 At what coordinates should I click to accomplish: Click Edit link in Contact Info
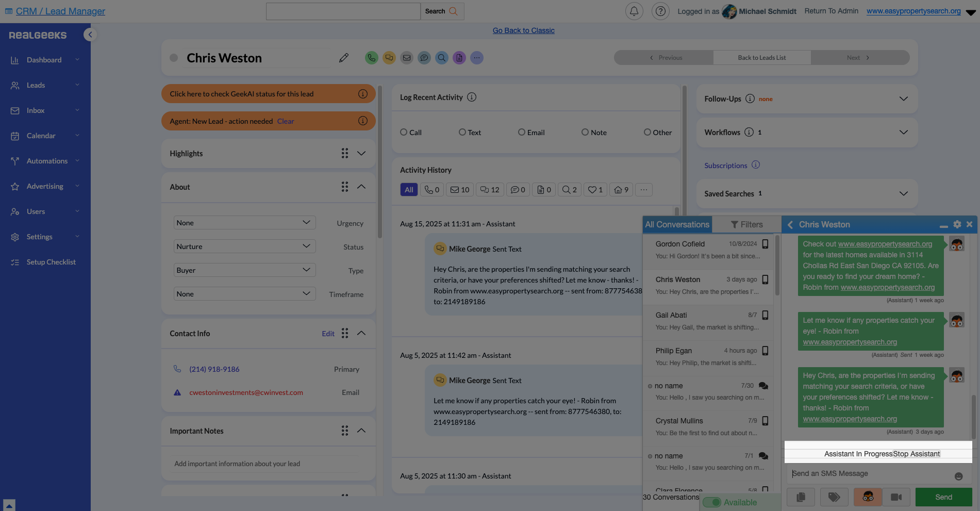point(328,334)
